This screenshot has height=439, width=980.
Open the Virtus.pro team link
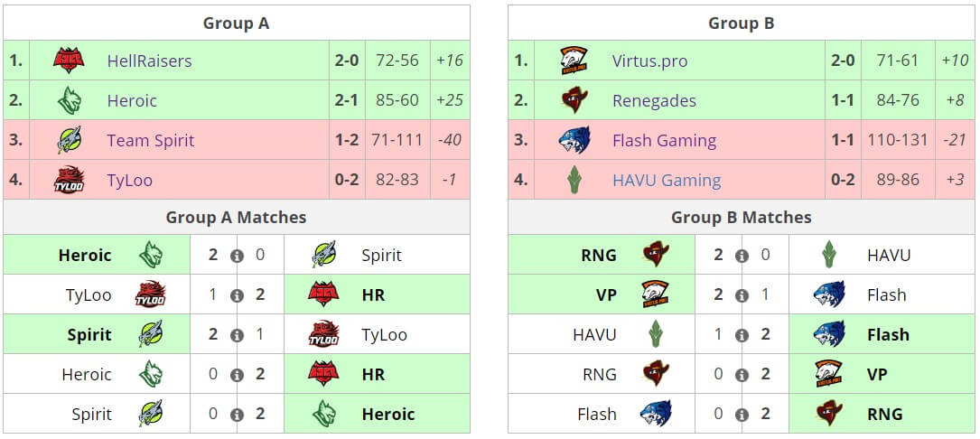(x=649, y=61)
